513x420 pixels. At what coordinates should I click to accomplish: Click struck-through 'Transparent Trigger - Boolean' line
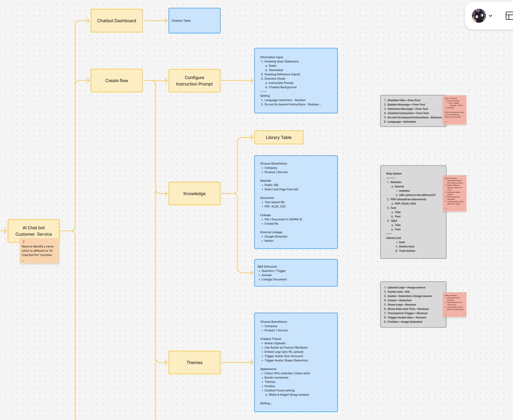[407, 313]
